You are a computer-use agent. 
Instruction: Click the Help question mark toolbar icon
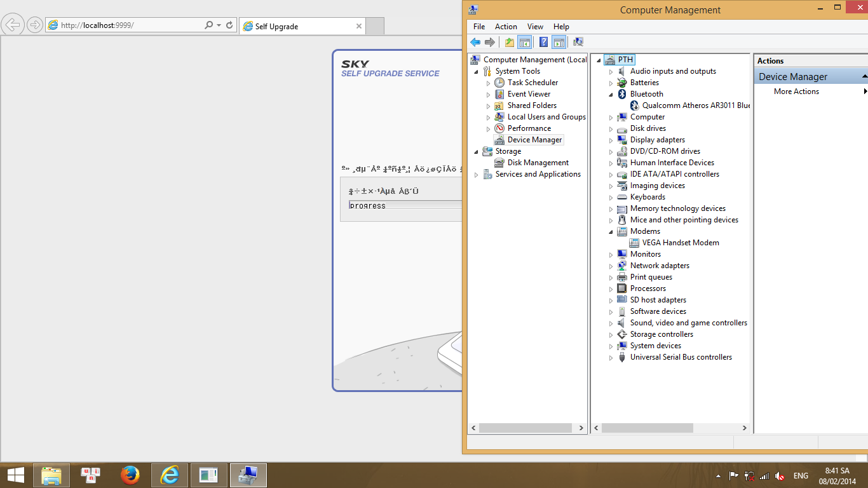pos(543,42)
